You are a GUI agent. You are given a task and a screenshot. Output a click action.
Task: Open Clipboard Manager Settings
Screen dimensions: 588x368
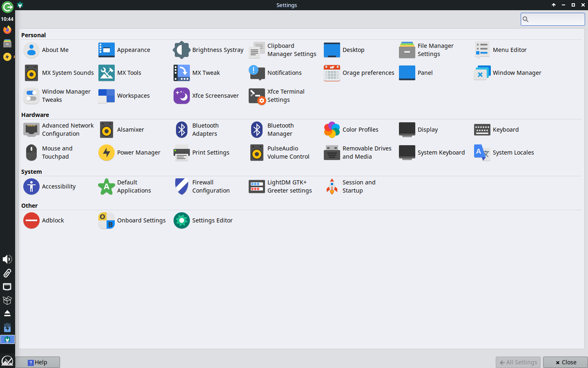[283, 50]
